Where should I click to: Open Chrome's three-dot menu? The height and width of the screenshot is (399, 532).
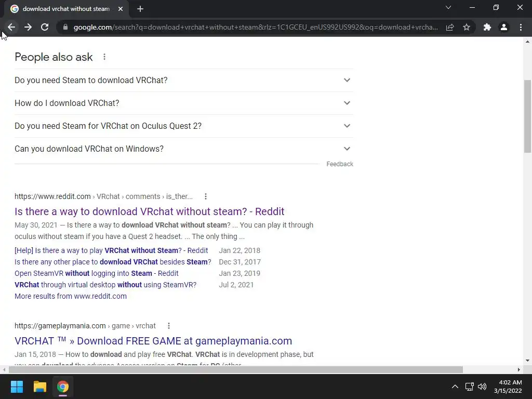point(521,27)
